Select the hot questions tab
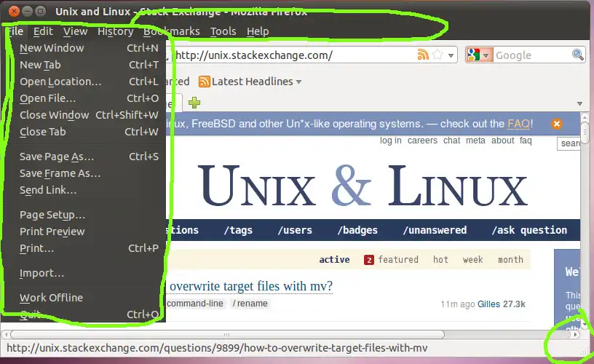The image size is (594, 364). tap(440, 259)
